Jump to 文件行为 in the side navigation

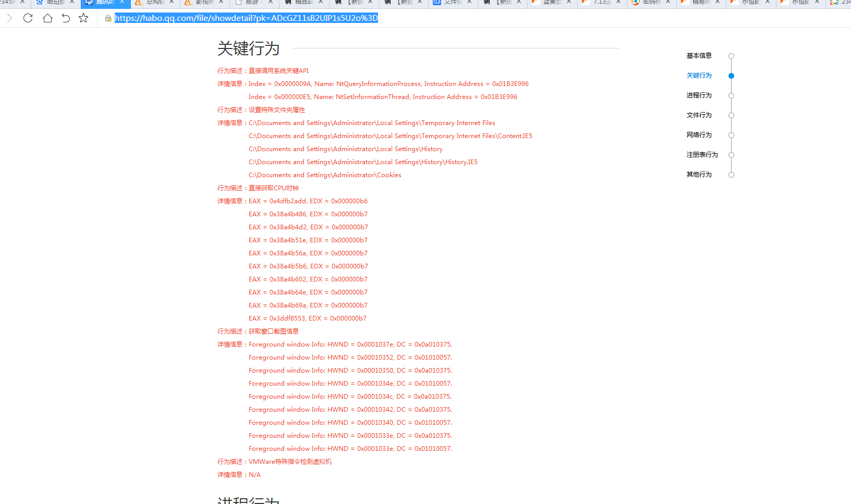[699, 115]
